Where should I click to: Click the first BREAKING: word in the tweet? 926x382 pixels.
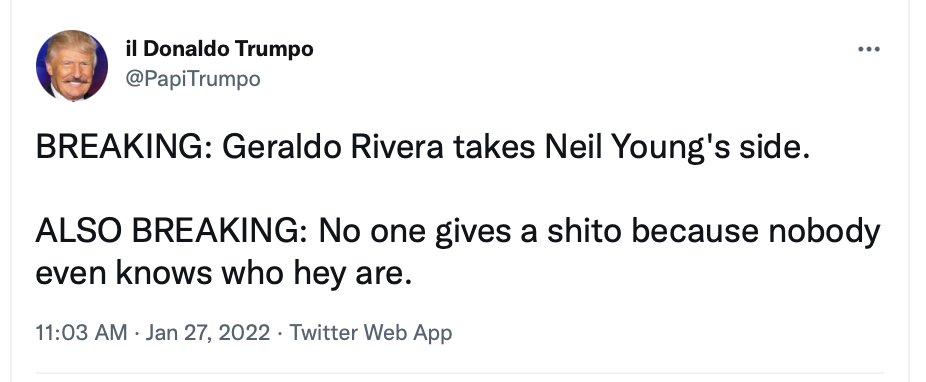[x=124, y=148]
